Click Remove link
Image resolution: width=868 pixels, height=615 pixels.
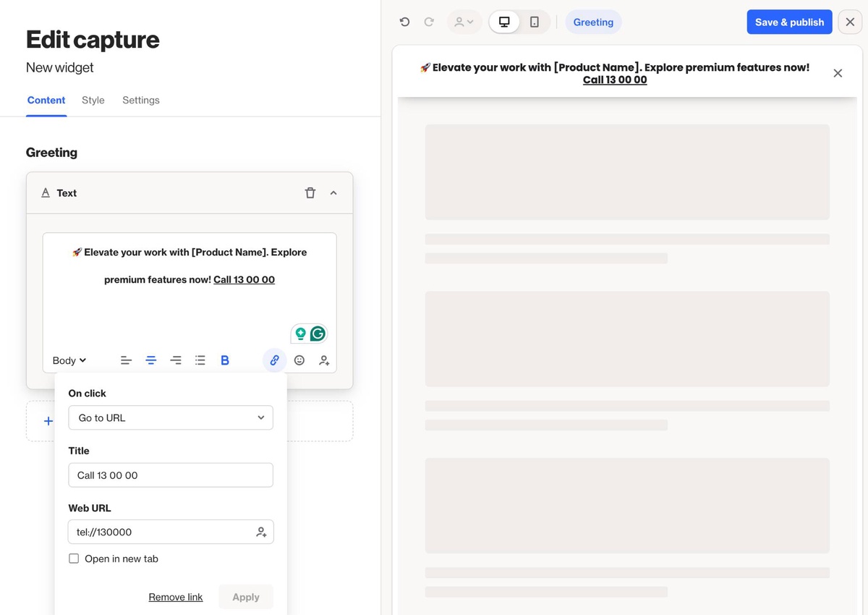click(176, 597)
